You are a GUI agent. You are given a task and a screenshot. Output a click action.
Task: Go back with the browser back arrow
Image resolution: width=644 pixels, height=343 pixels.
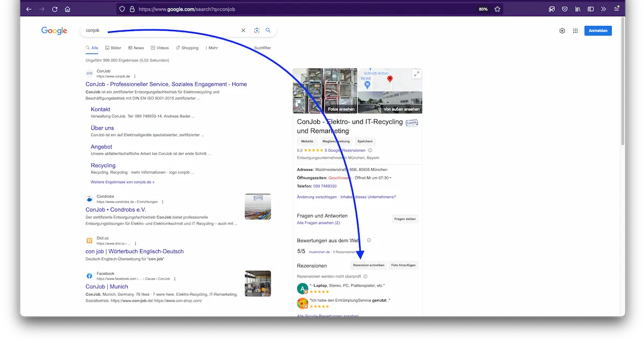click(x=28, y=9)
